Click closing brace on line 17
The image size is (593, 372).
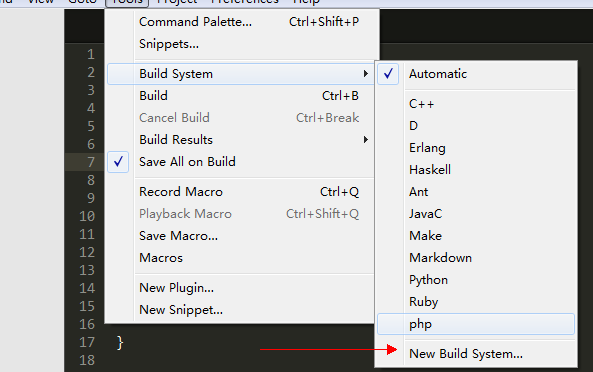click(x=120, y=343)
